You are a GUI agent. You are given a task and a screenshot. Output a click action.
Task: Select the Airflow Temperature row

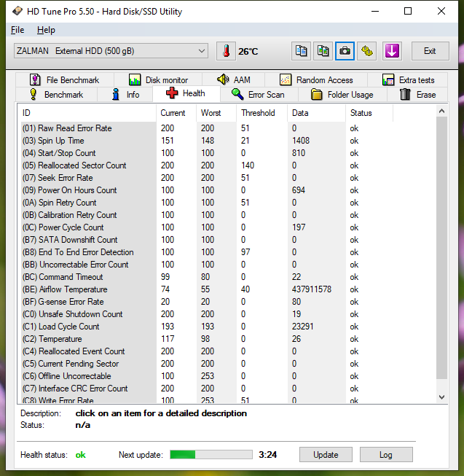coord(206,289)
